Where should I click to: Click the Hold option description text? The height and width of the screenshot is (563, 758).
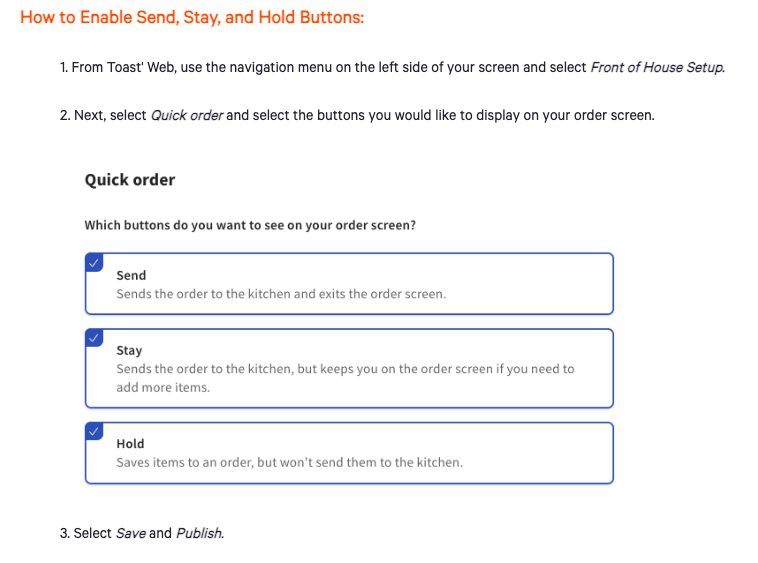pyautogui.click(x=289, y=463)
